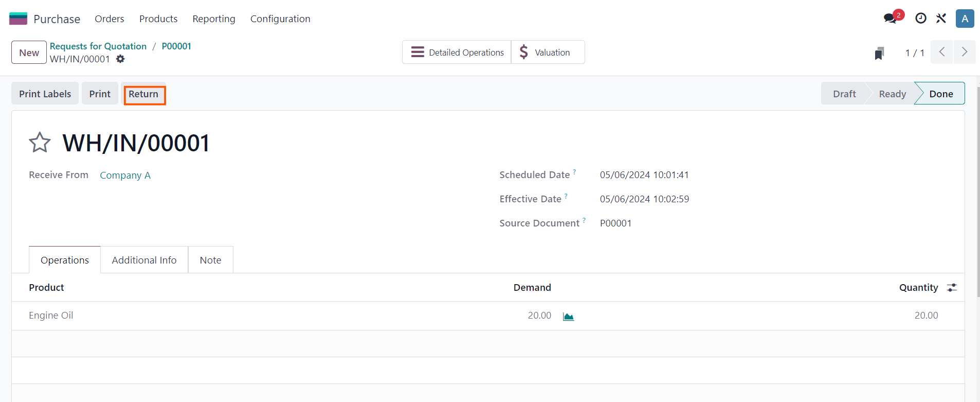The image size is (980, 402).
Task: Click the scheduled date value 05/06/2024 10:01:41
Action: point(644,174)
